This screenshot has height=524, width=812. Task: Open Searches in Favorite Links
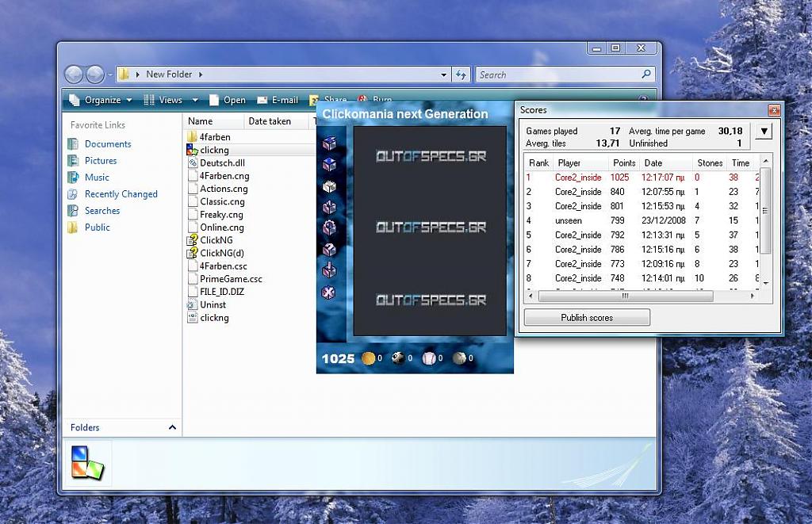click(94, 210)
